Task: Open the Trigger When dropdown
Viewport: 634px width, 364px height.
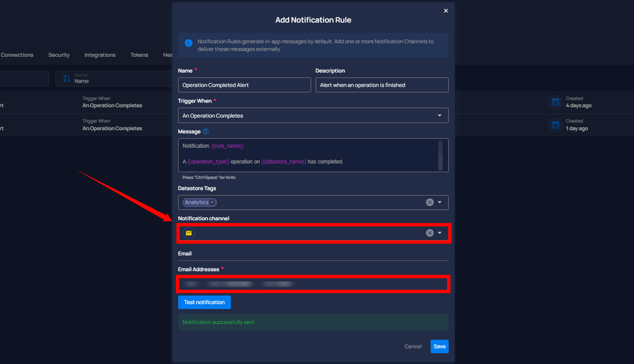Action: pos(313,115)
